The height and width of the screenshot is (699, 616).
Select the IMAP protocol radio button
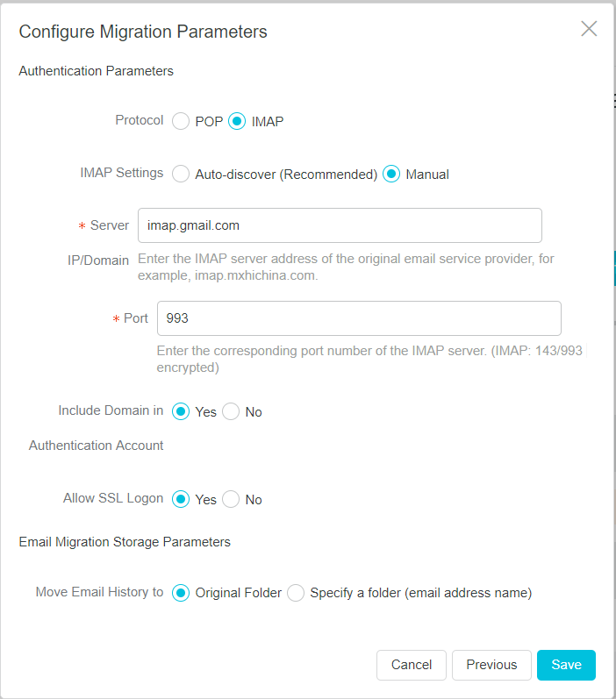[x=237, y=122]
